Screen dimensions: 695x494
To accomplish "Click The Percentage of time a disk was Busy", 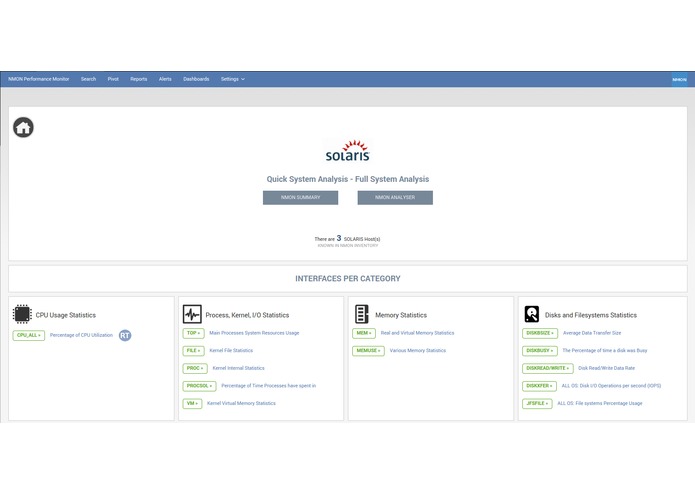I will point(605,351).
